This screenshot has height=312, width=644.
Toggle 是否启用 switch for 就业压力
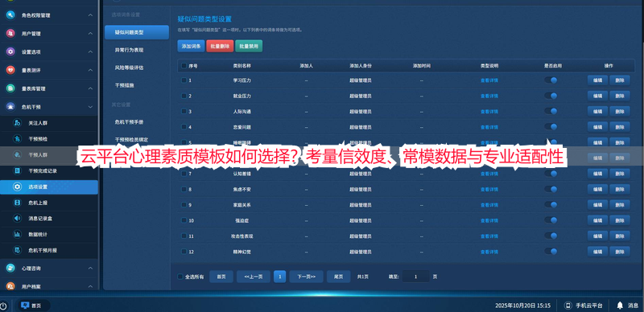(x=551, y=96)
